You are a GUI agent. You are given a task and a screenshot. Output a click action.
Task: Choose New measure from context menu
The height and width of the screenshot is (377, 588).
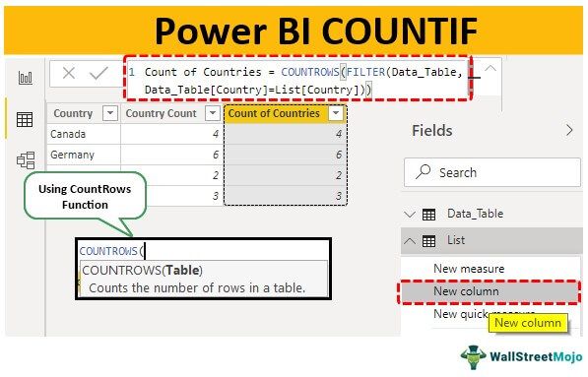click(x=469, y=269)
